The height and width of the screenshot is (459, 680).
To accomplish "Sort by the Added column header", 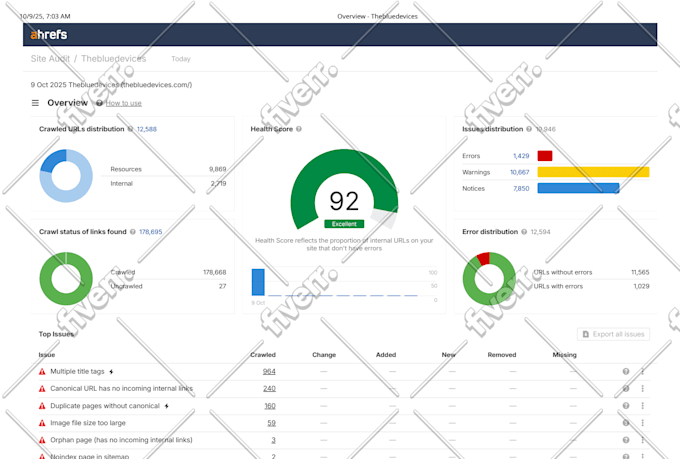I will (386, 355).
